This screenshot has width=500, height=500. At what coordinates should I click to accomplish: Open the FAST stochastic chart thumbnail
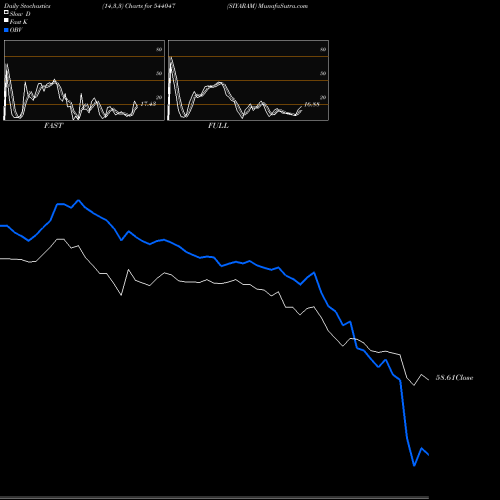coord(84,80)
